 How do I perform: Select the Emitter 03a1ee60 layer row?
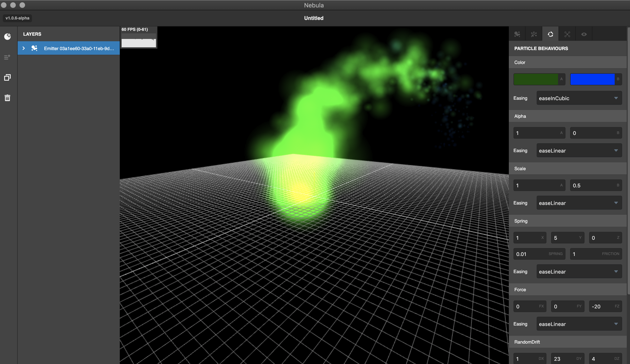78,48
